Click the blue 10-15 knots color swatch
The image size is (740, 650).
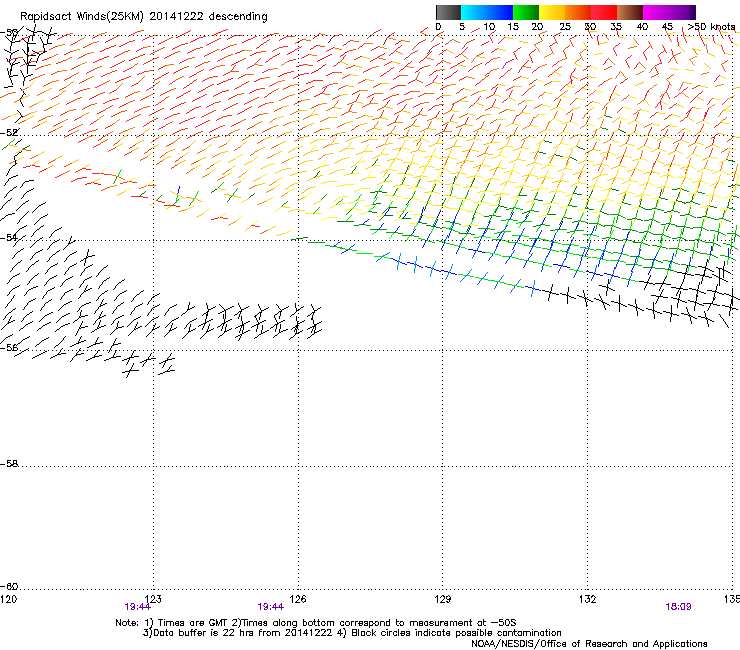500,12
